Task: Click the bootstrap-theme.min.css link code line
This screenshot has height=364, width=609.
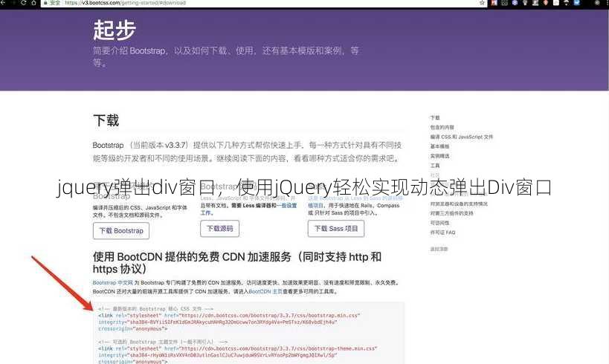Action: pyautogui.click(x=237, y=348)
